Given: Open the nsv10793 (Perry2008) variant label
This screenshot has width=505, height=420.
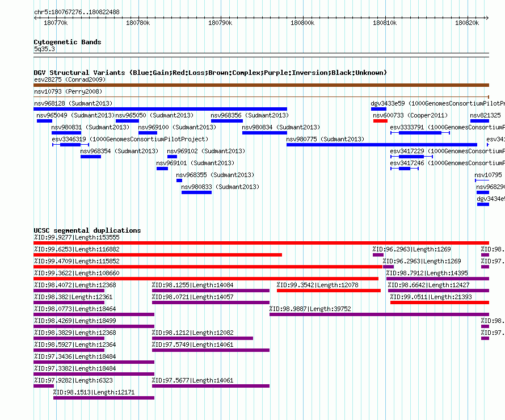Looking at the screenshot, I should (68, 91).
